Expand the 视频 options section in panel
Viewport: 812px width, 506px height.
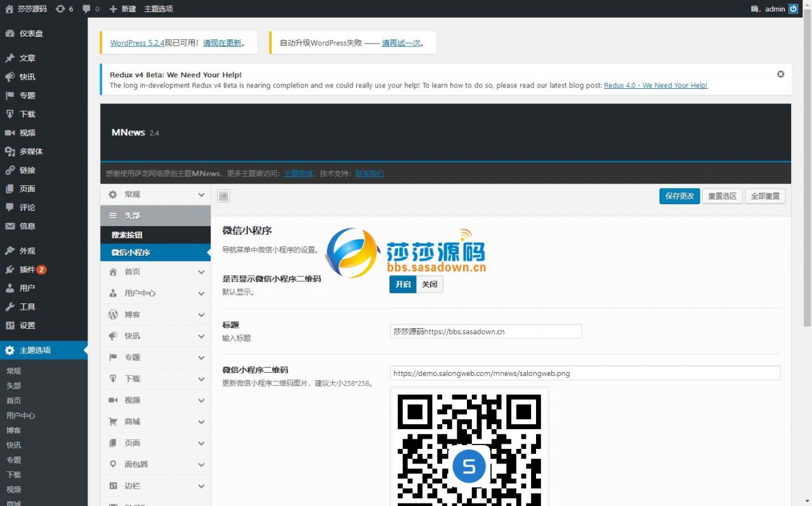155,400
